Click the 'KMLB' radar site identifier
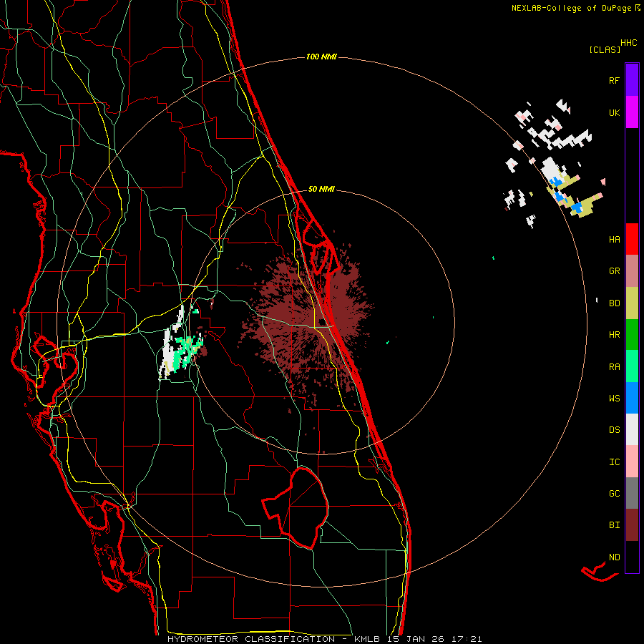644x644 pixels. (367, 639)
